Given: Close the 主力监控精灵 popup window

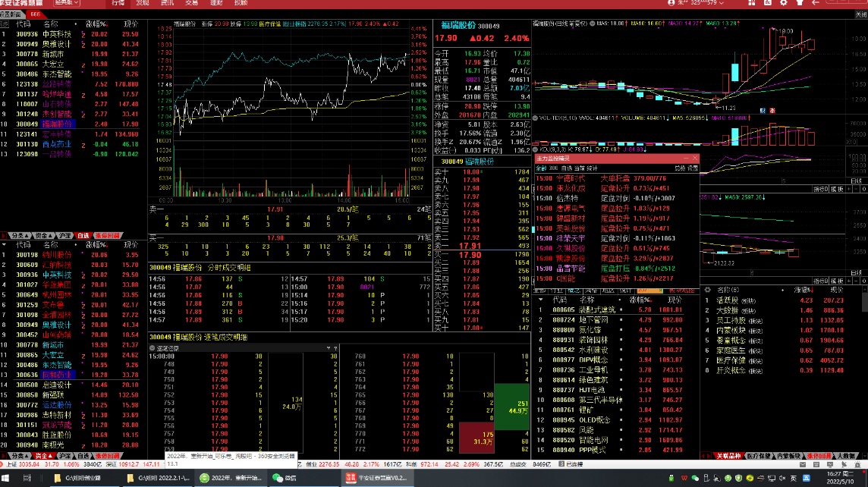Looking at the screenshot, I should tap(695, 159).
